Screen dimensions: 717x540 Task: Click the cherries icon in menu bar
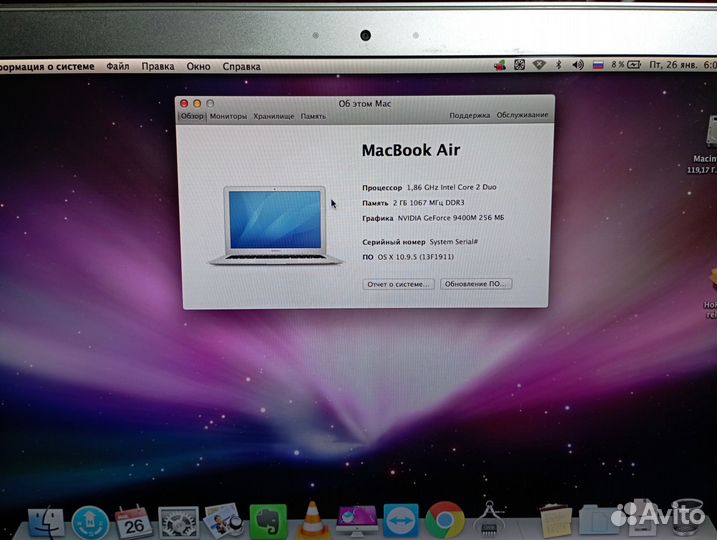(500, 65)
